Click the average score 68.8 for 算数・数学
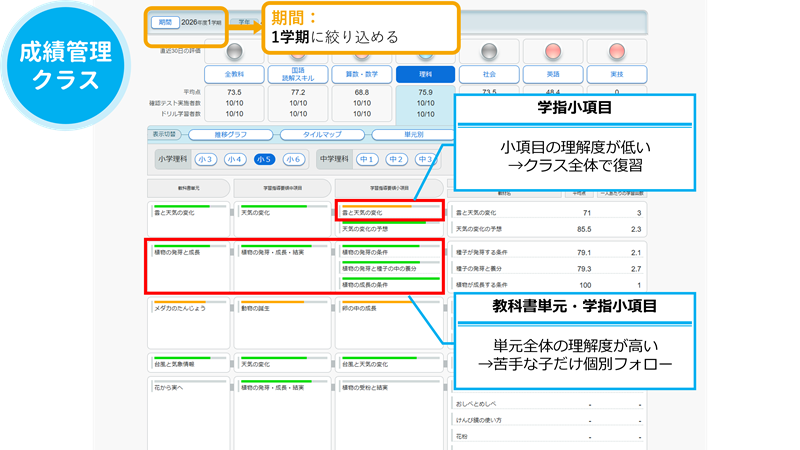The width and height of the screenshot is (800, 450). [x=362, y=92]
